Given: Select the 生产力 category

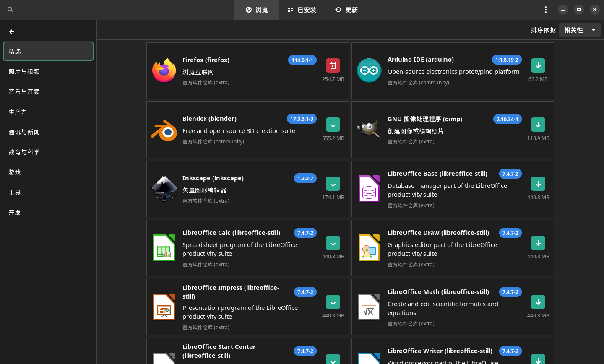Looking at the screenshot, I should point(48,112).
